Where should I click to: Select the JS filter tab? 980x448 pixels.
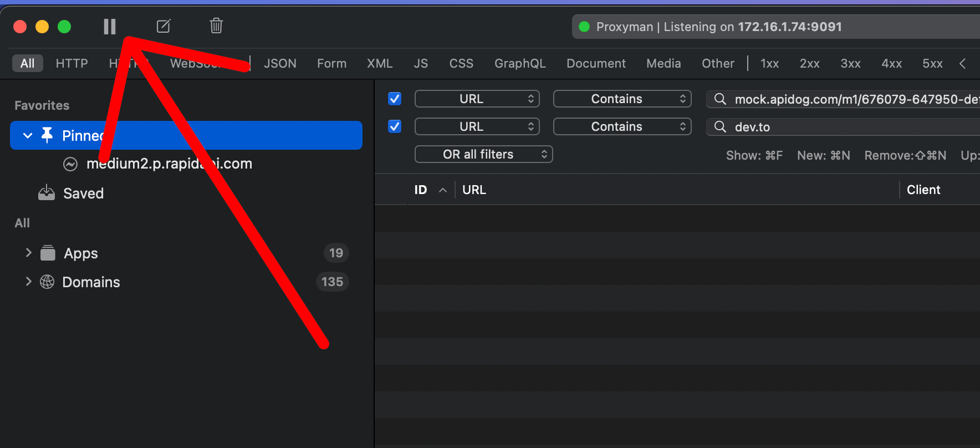pos(421,63)
